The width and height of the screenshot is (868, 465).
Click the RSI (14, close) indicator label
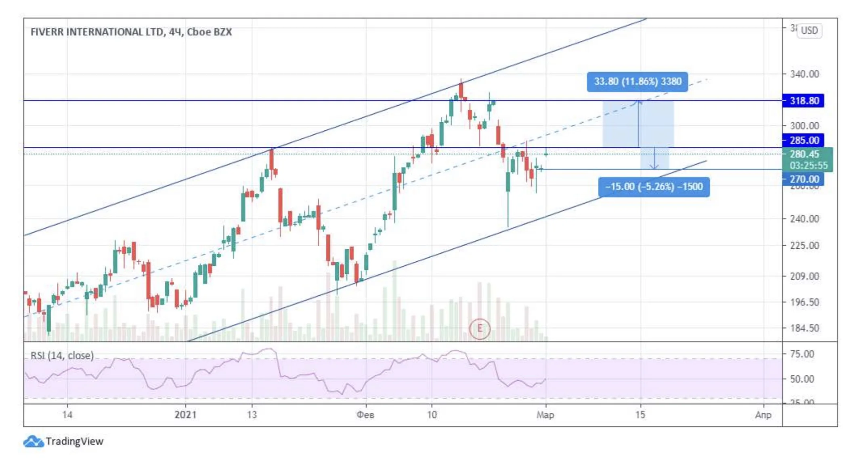(62, 355)
